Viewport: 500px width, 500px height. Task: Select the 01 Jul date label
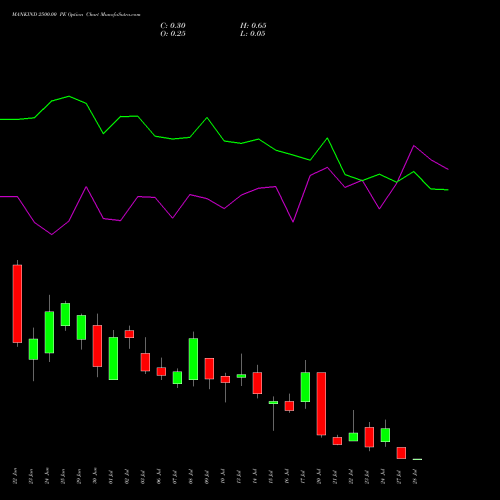pyautogui.click(x=111, y=476)
